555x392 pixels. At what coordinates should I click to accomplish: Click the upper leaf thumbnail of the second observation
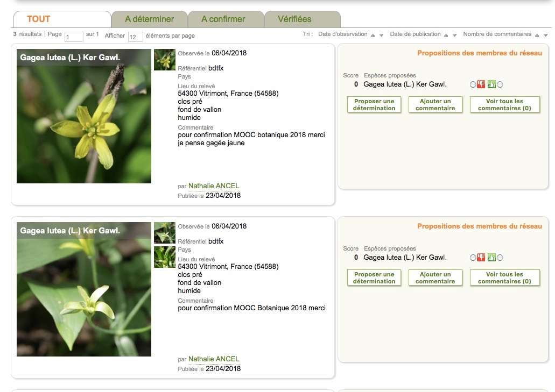(164, 233)
